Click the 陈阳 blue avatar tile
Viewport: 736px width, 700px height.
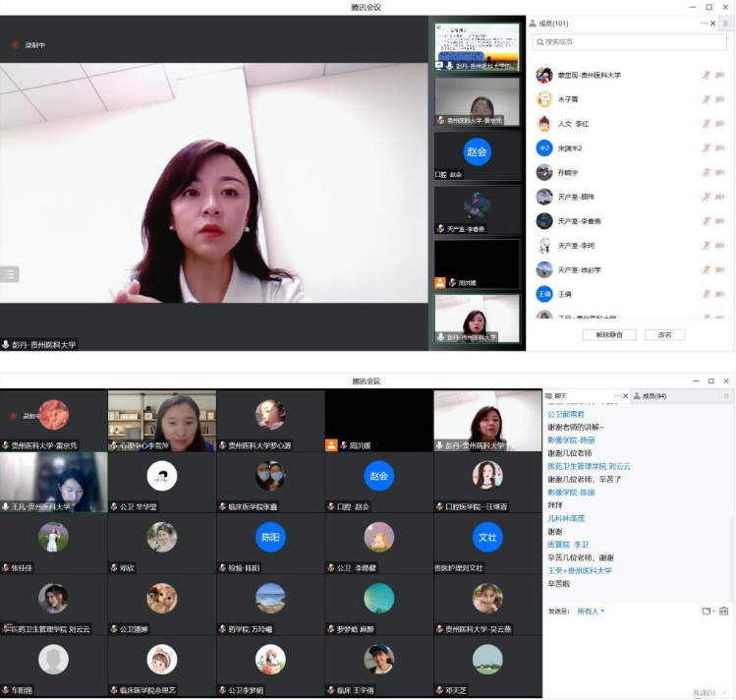[x=270, y=538]
